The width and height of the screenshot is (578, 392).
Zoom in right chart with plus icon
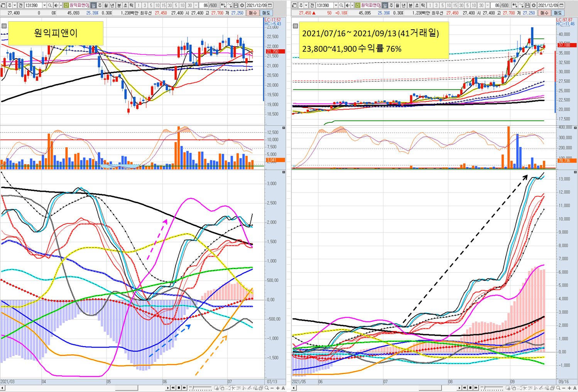[569, 388]
